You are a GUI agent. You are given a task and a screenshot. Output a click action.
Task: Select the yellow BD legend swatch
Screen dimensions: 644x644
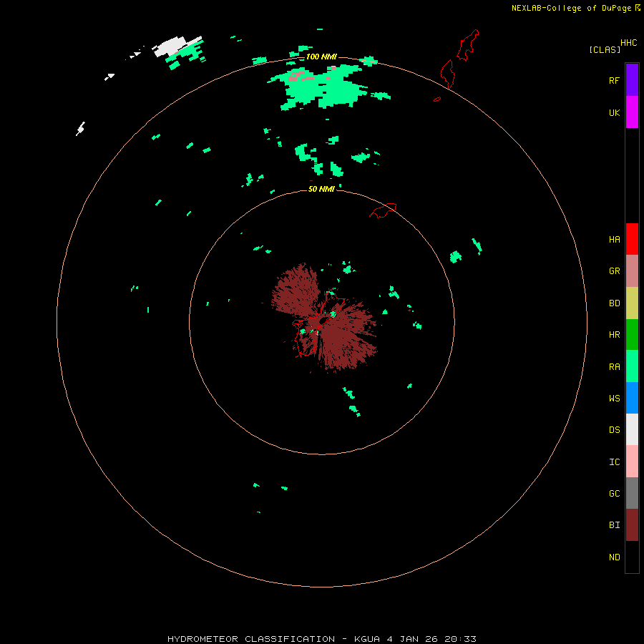point(632,303)
